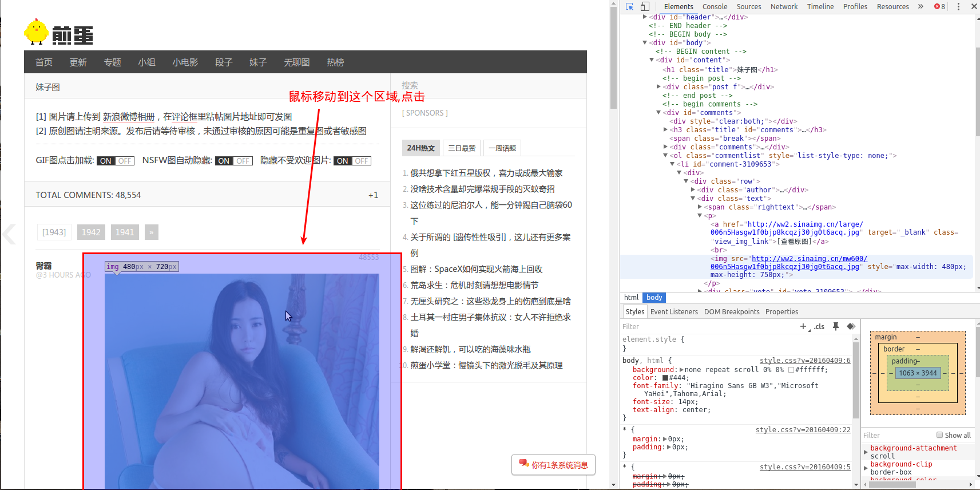
Task: Click the system message speech bubble icon
Action: tap(523, 464)
